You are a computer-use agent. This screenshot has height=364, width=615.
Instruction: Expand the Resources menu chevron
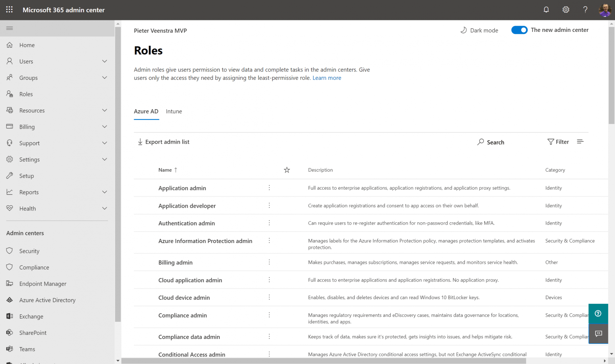[105, 110]
